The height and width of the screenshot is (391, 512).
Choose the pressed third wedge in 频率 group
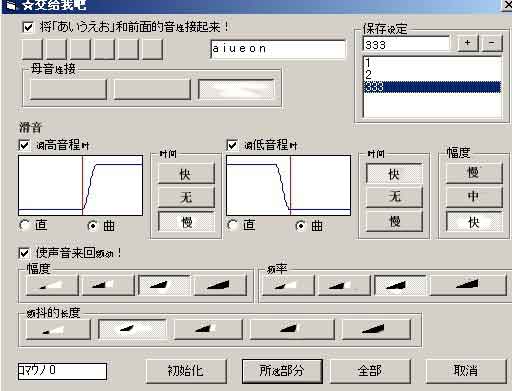(x=400, y=285)
